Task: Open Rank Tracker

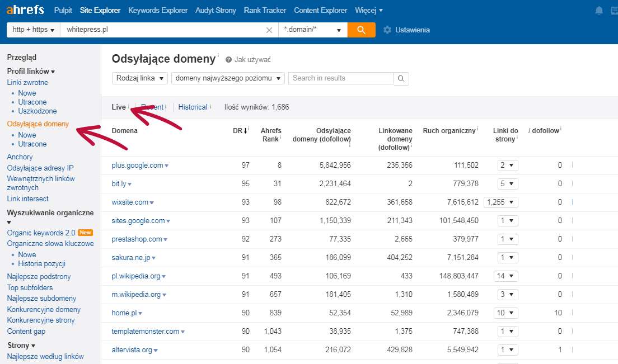Action: [x=265, y=10]
